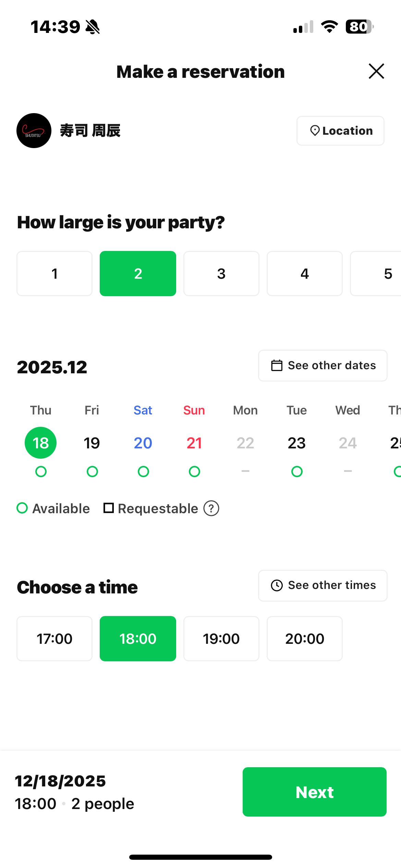The image size is (401, 868).
Task: Close the reservation screen with X
Action: [x=376, y=71]
